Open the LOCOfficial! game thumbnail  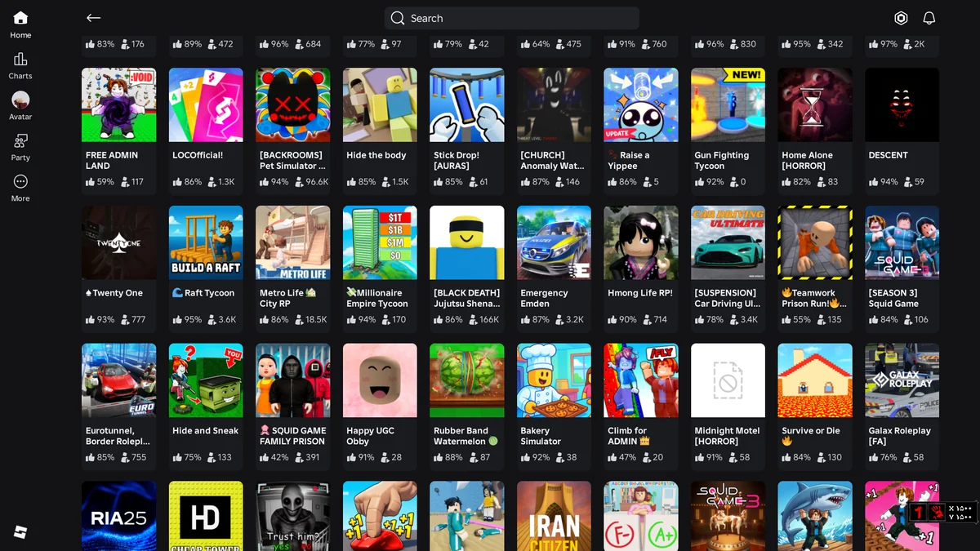pyautogui.click(x=206, y=104)
